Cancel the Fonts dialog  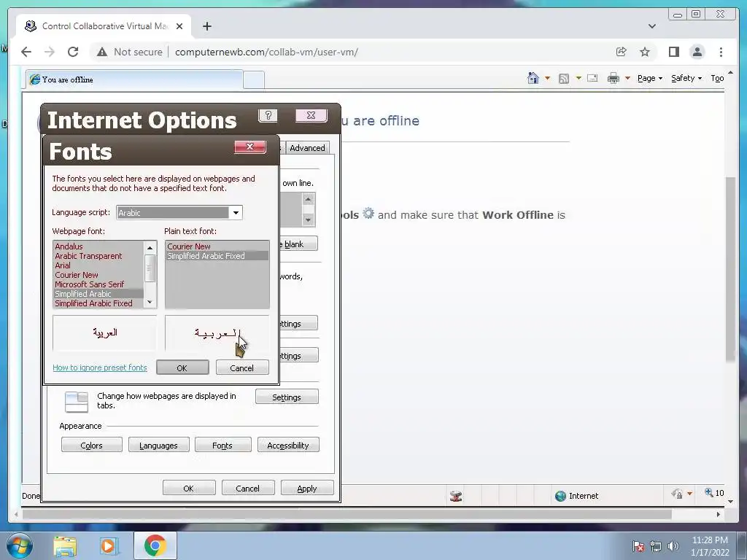click(242, 367)
